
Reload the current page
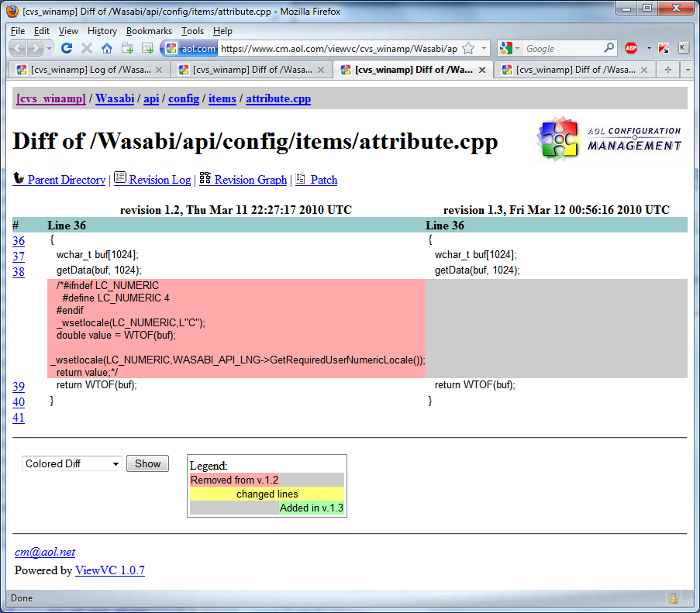[67, 48]
